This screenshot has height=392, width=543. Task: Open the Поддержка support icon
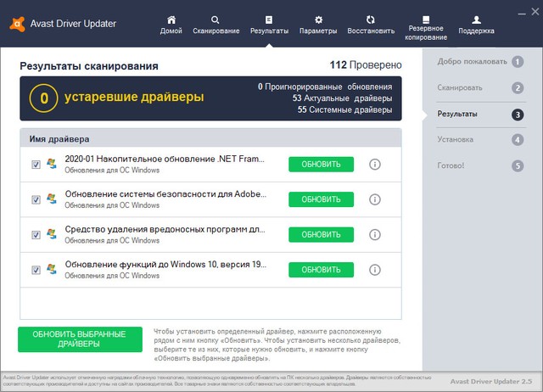(x=476, y=20)
